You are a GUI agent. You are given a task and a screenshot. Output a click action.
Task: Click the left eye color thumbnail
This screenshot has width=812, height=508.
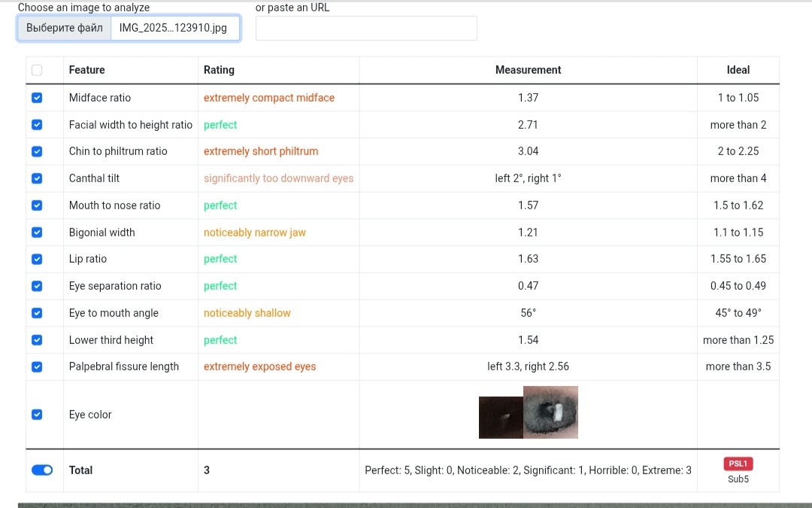pos(501,417)
